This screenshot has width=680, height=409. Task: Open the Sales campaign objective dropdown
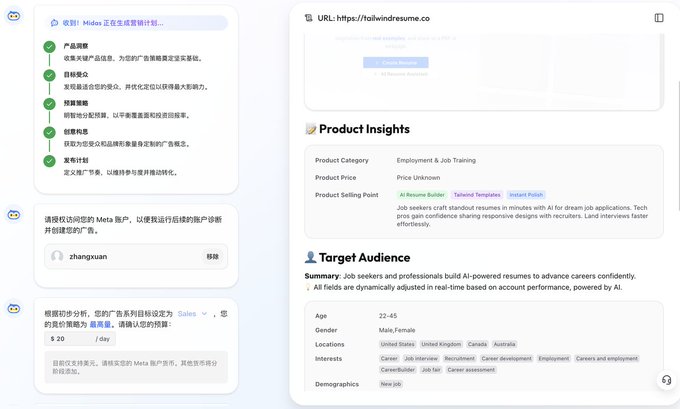click(192, 313)
